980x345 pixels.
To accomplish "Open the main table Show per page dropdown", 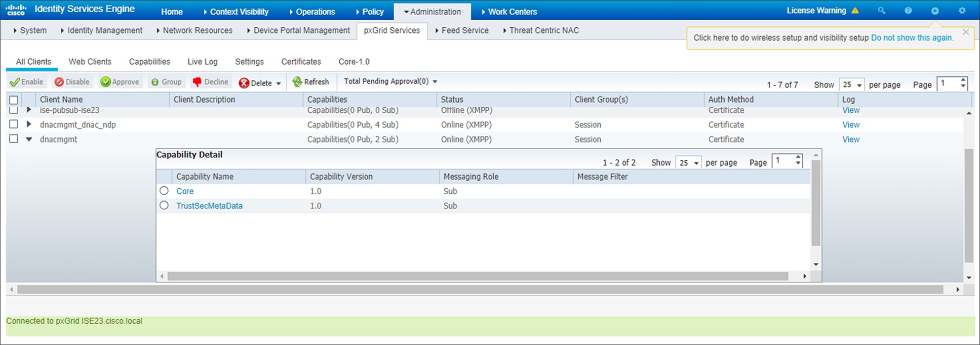I will [851, 85].
